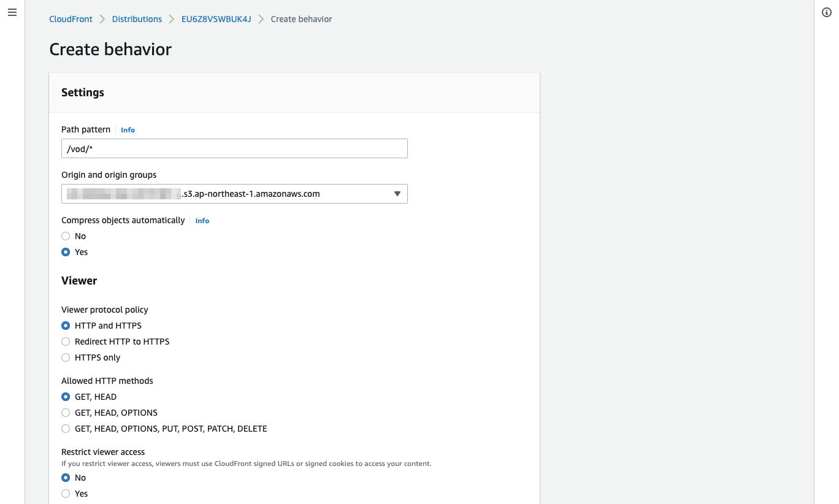Screen dimensions: 839x504
Task: Select HTTPS only protocol policy
Action: coord(66,357)
